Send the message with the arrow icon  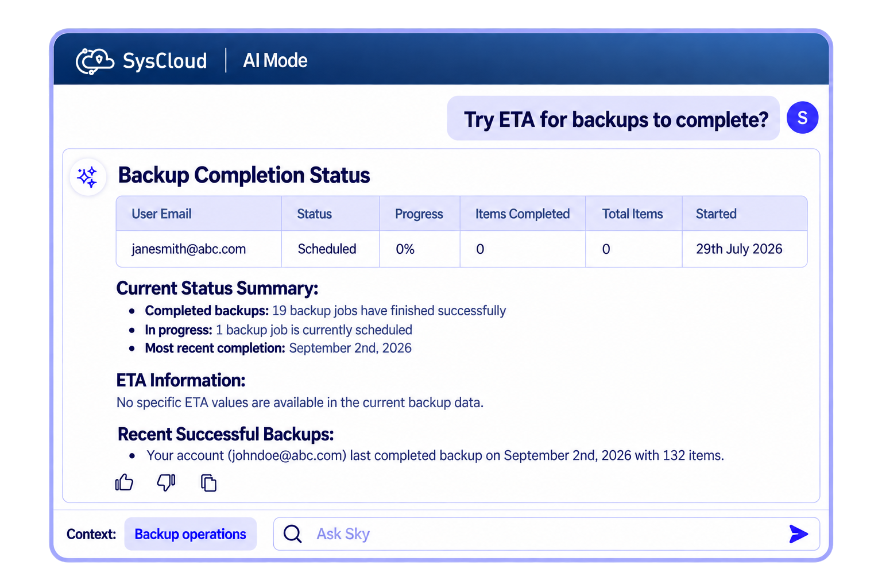click(798, 534)
